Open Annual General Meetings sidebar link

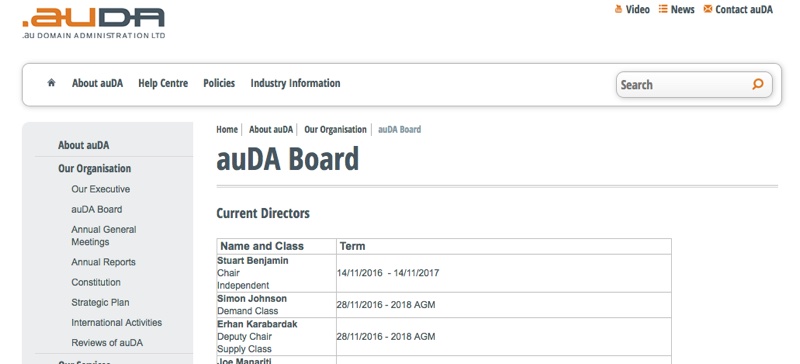pos(104,236)
